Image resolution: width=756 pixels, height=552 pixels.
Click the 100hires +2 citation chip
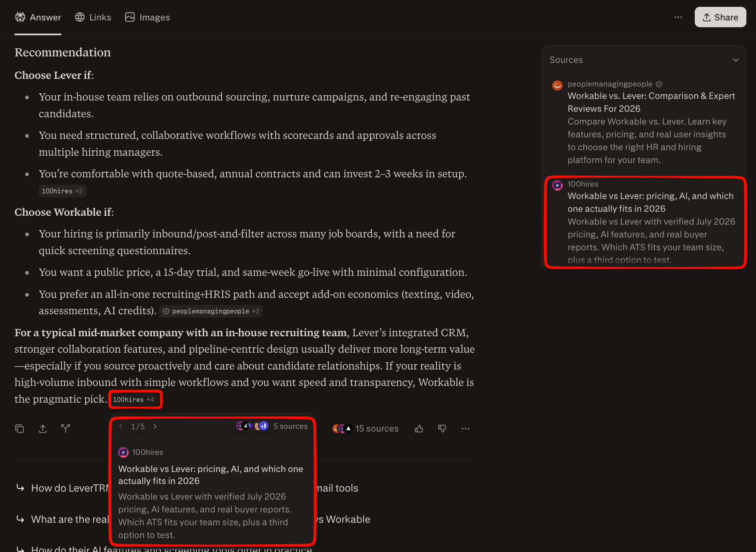coord(62,191)
